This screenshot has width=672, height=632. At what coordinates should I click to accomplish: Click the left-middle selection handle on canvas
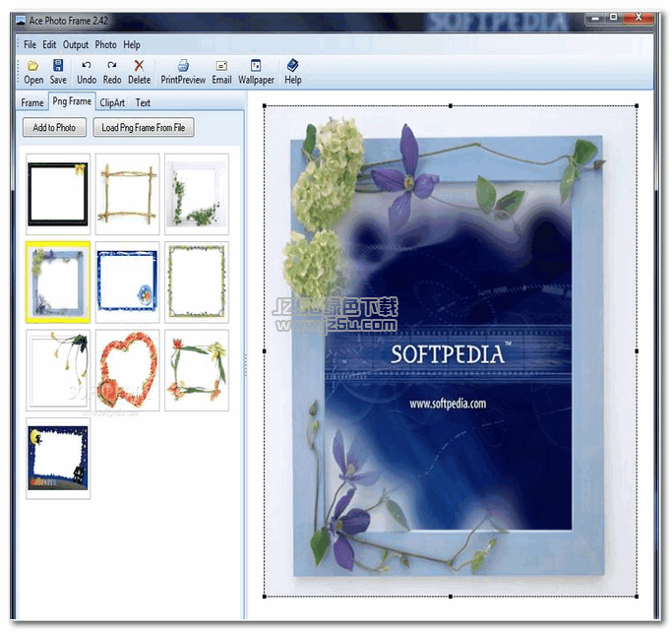point(265,351)
